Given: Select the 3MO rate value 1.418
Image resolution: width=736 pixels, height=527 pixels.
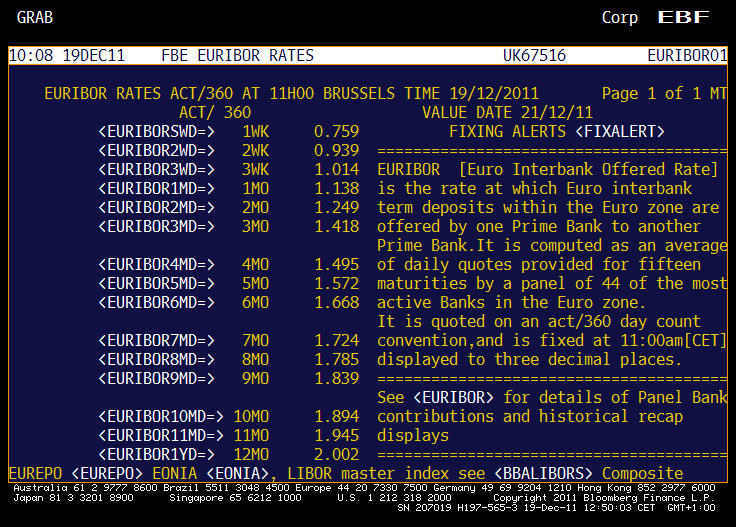Looking at the screenshot, I should point(337,227).
